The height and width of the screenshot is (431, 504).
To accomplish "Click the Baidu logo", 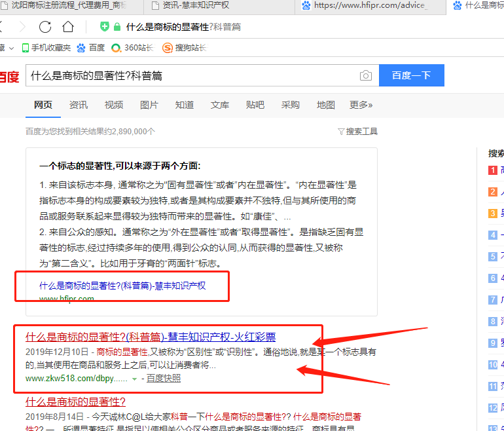I will point(9,77).
